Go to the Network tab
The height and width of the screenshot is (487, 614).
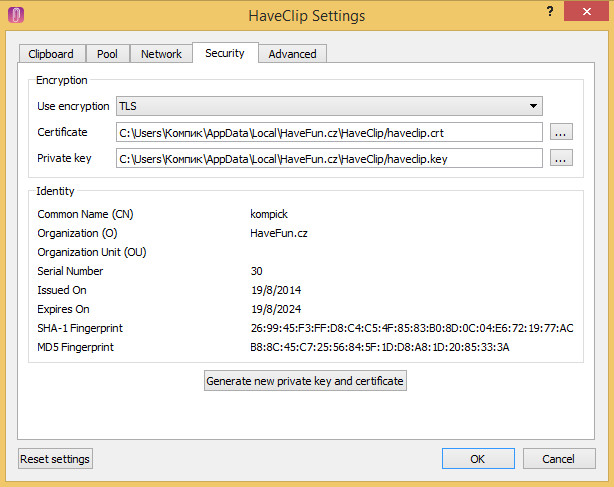pos(161,54)
